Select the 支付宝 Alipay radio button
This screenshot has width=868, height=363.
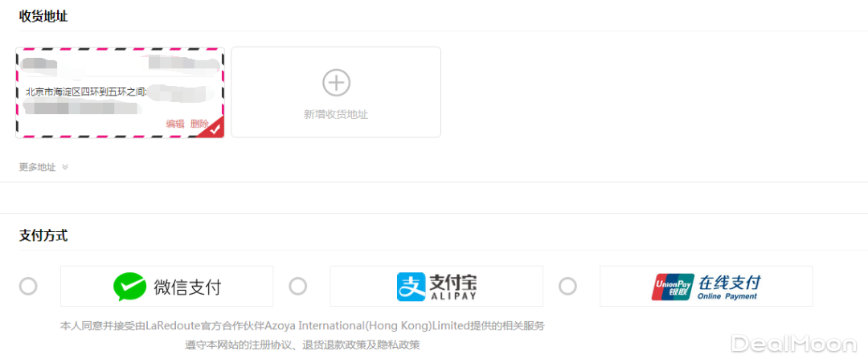[298, 286]
